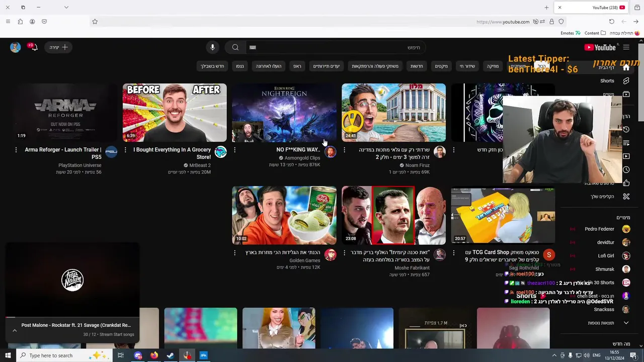Image resolution: width=644 pixels, height=362 pixels.
Task: Open the Playlists icon in sidebar
Action: click(626, 143)
